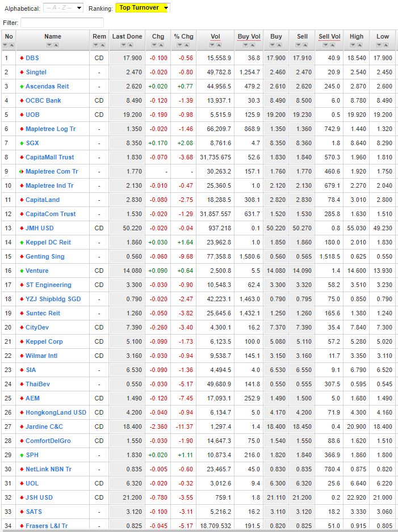Sort Vol column descending arrow
Screen dimensions: 398x532
(x=212, y=45)
